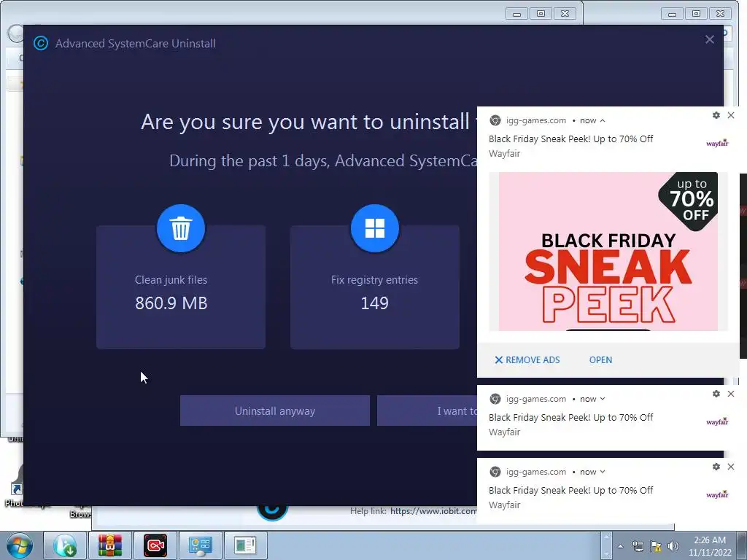This screenshot has width=747, height=560.
Task: Click the Fix registry entries grid icon
Action: [374, 228]
